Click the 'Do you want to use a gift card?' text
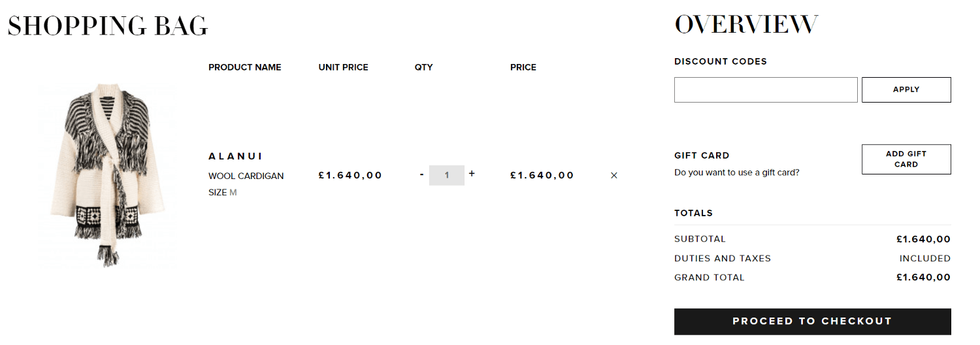 click(737, 172)
